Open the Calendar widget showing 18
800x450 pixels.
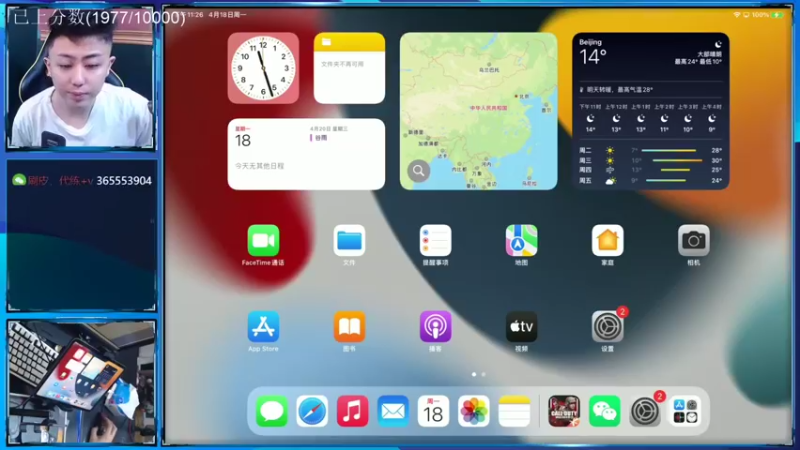click(306, 154)
